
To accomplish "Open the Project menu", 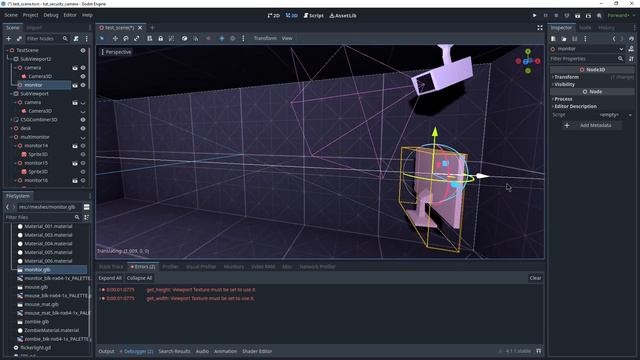I will (30, 15).
